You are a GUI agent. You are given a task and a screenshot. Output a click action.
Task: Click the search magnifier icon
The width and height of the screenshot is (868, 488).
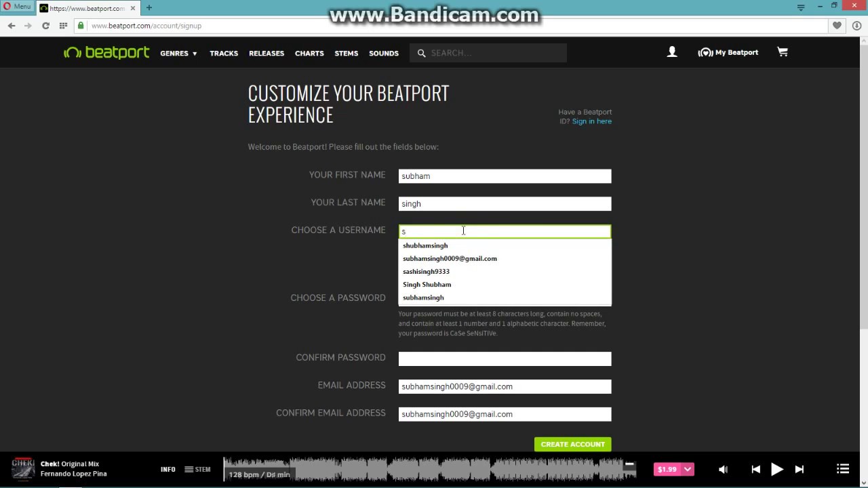[x=421, y=53]
